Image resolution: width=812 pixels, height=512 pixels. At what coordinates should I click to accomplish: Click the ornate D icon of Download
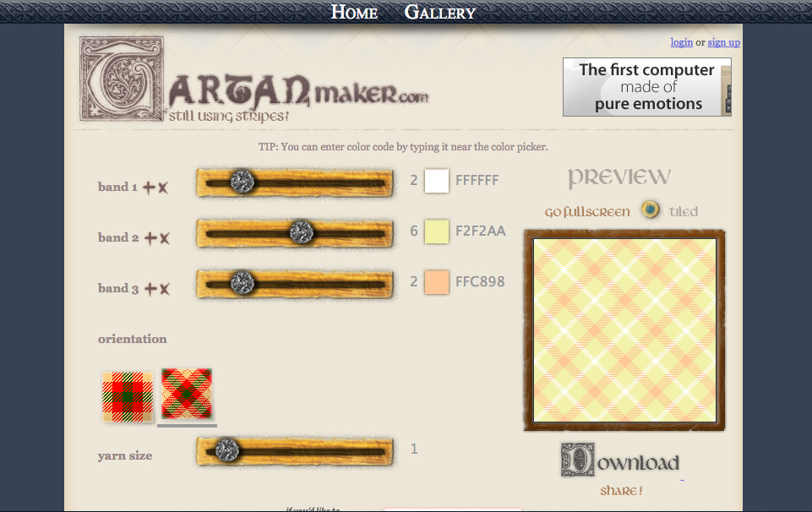[x=577, y=460]
